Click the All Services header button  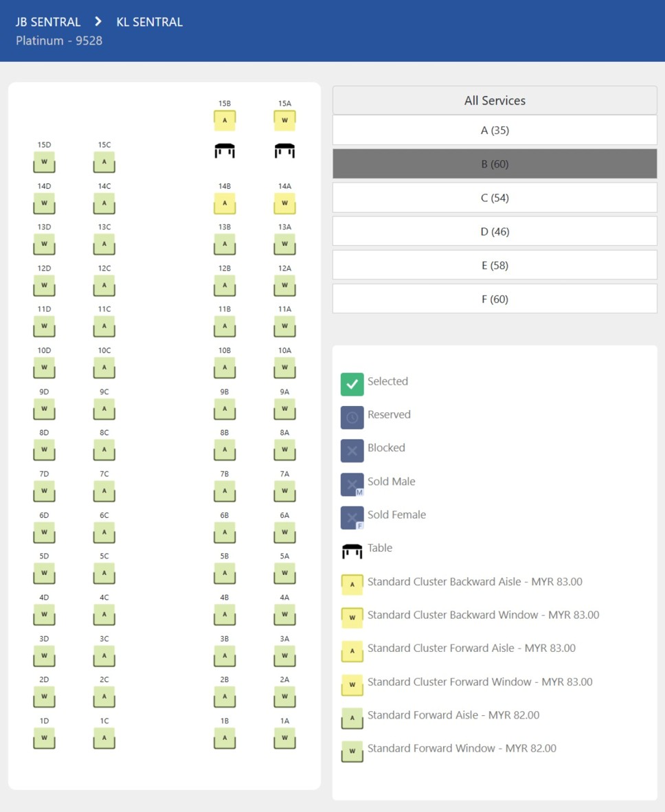(495, 100)
